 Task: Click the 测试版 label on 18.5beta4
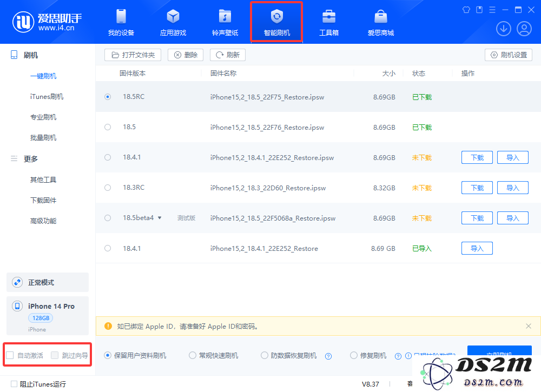point(186,218)
